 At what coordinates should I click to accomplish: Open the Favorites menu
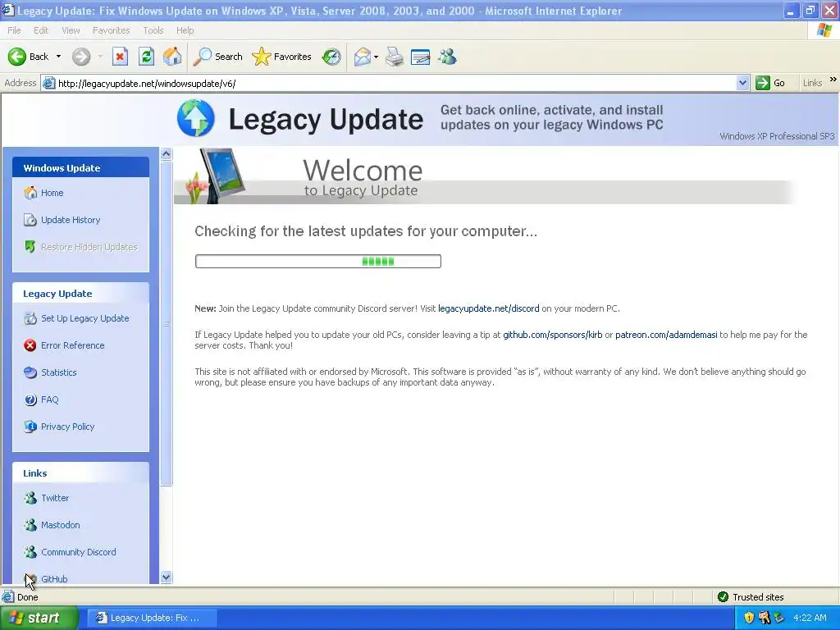point(111,30)
